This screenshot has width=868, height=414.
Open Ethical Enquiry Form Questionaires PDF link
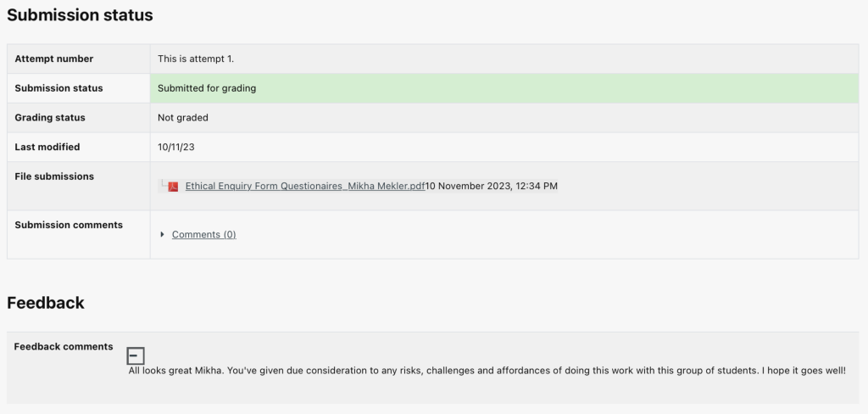tap(304, 186)
